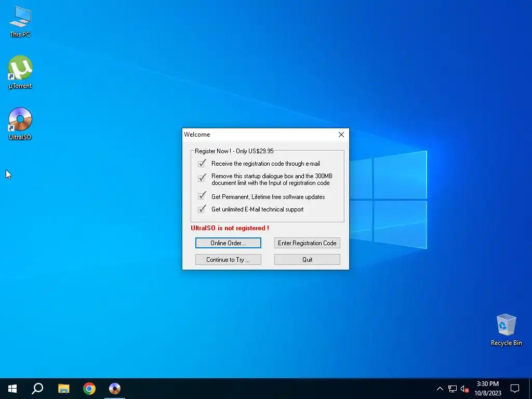
Task: Launch File Explorer from taskbar
Action: (63, 389)
